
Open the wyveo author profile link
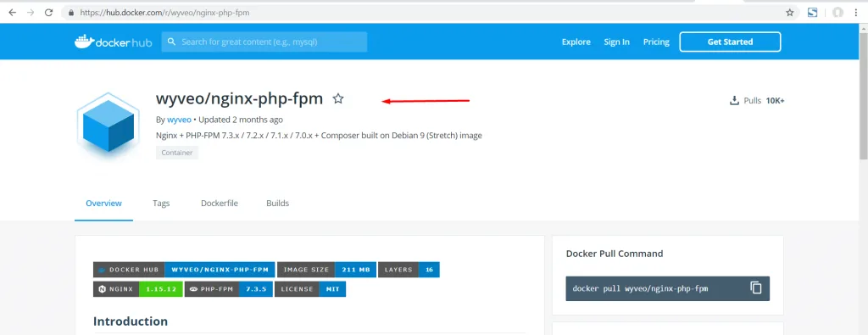point(180,120)
